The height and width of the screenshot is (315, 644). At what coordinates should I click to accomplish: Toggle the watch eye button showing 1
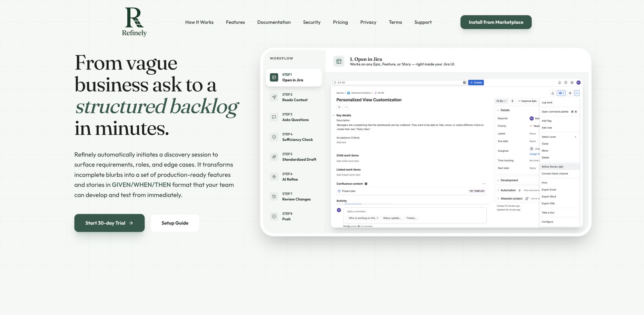point(561,93)
